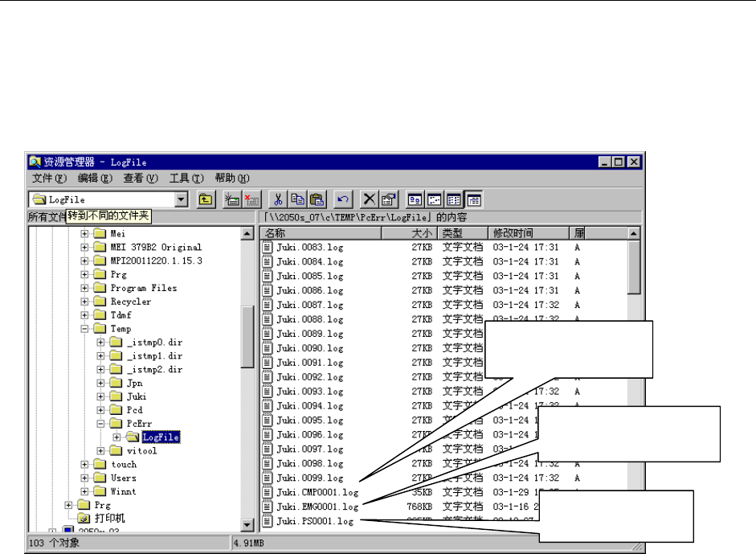Click file list scrollbar up arrow
This screenshot has height=554, width=756.
click(634, 233)
